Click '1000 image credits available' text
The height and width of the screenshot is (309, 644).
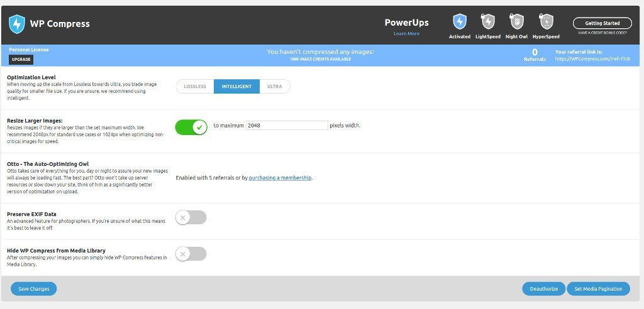click(320, 59)
